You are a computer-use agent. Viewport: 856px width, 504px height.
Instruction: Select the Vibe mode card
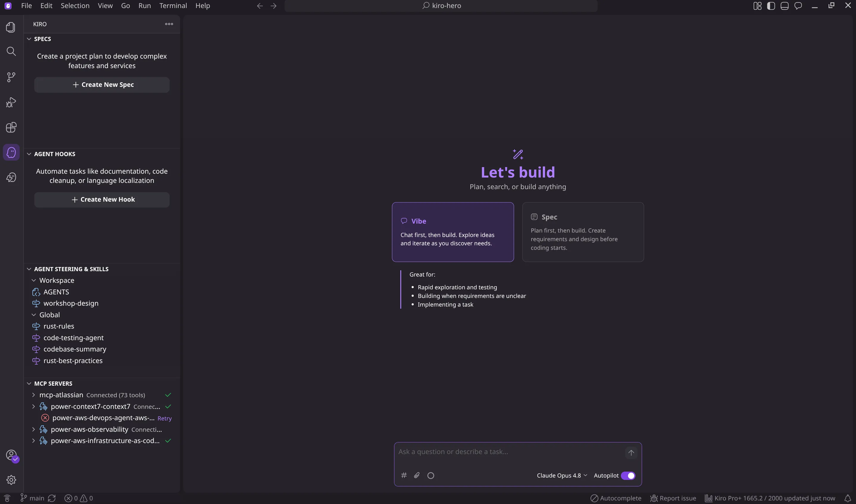pyautogui.click(x=453, y=232)
